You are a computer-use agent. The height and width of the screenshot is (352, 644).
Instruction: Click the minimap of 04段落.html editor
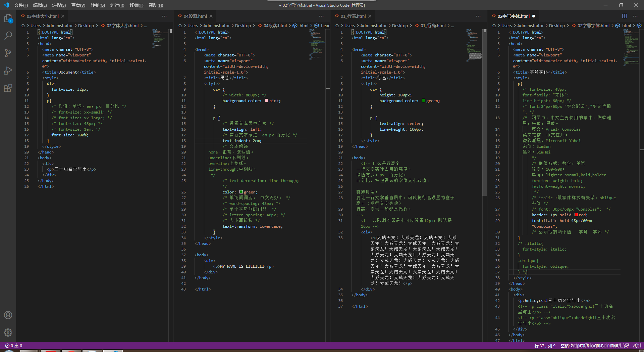click(317, 44)
